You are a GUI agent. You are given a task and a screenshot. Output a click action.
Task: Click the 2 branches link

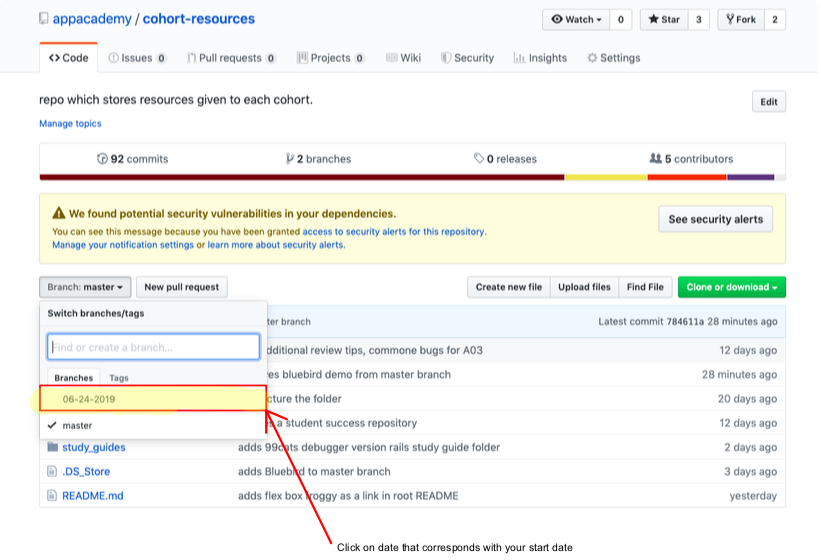pyautogui.click(x=318, y=159)
